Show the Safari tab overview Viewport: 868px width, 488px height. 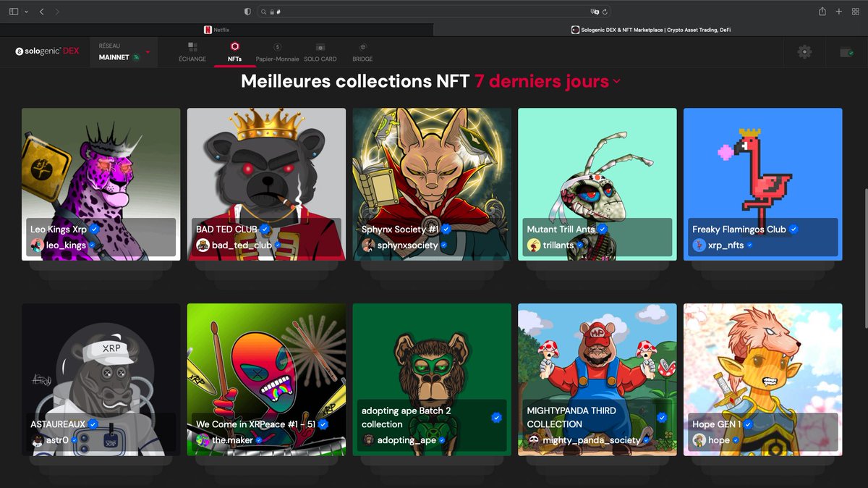[x=856, y=12]
